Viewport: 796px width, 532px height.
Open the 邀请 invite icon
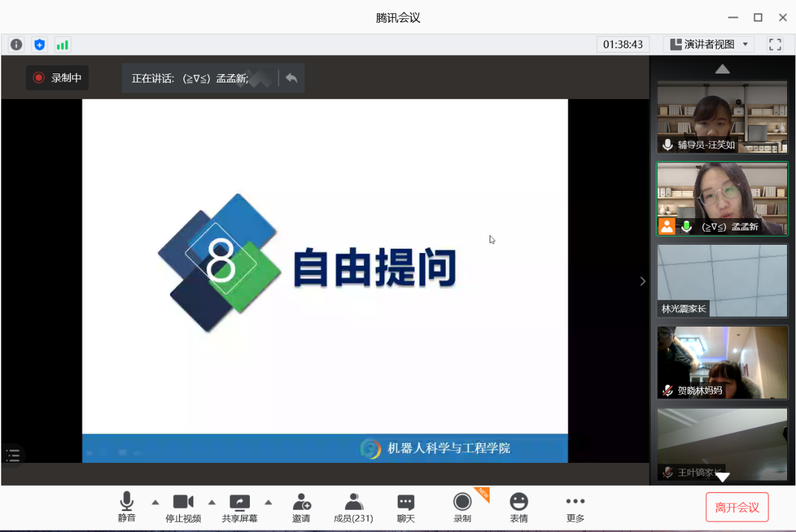301,508
